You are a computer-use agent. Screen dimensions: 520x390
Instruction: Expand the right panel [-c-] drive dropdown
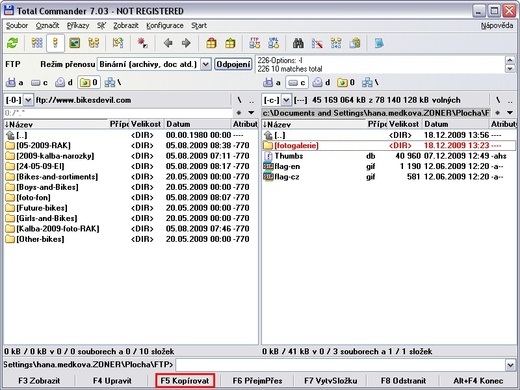pyautogui.click(x=286, y=100)
